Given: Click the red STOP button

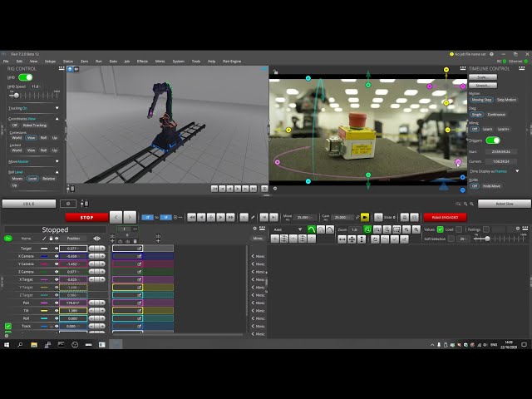Looking at the screenshot, I should tap(86, 218).
